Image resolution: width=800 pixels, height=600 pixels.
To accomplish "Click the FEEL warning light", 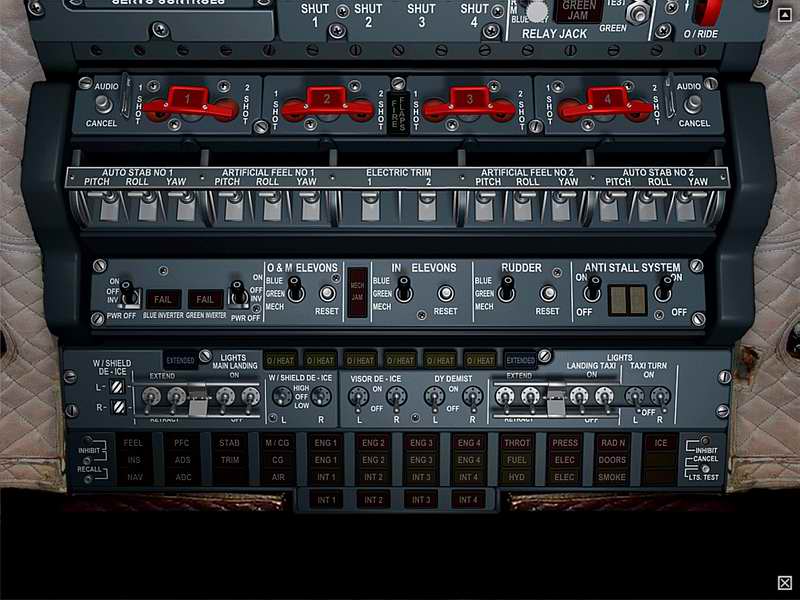I will point(133,443).
